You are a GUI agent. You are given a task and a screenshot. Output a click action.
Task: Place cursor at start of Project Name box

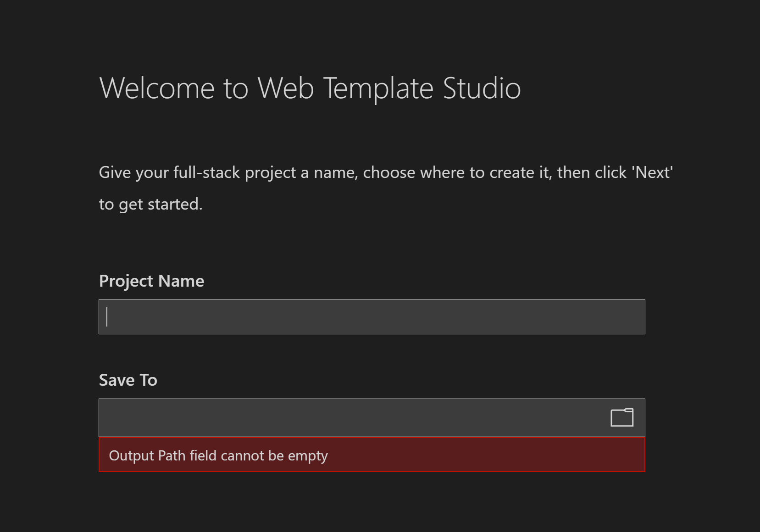pos(108,317)
